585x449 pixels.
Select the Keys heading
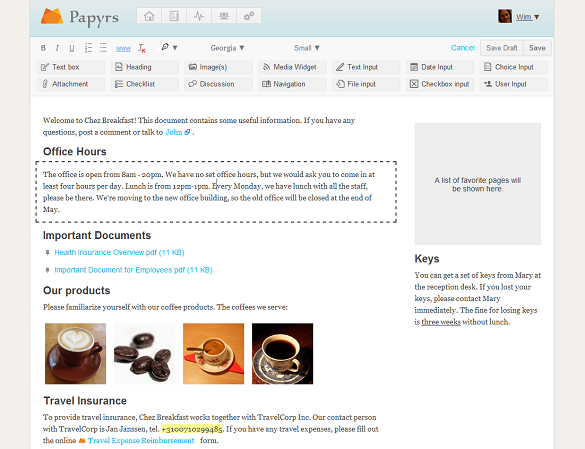[x=427, y=259]
